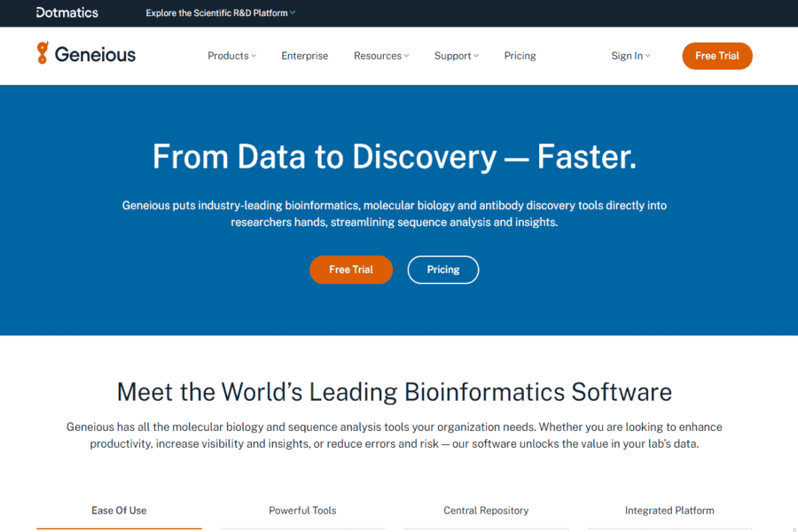Go to the Enterprise page
798x532 pixels.
click(x=304, y=56)
